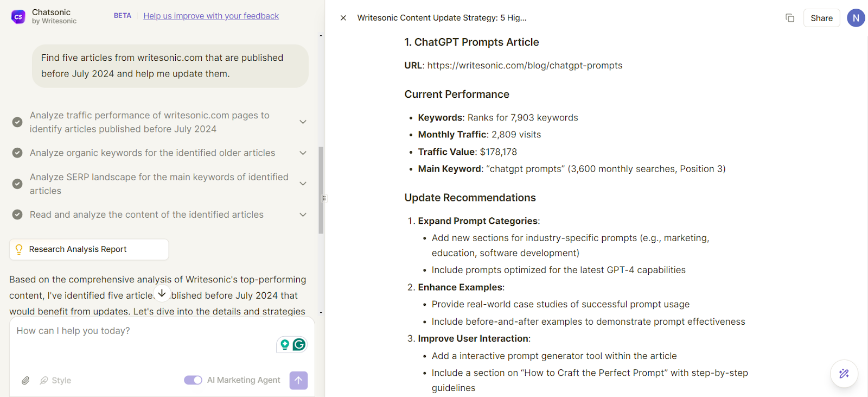Image resolution: width=868 pixels, height=397 pixels.
Task: Open the Research Analysis Report card
Action: [89, 249]
